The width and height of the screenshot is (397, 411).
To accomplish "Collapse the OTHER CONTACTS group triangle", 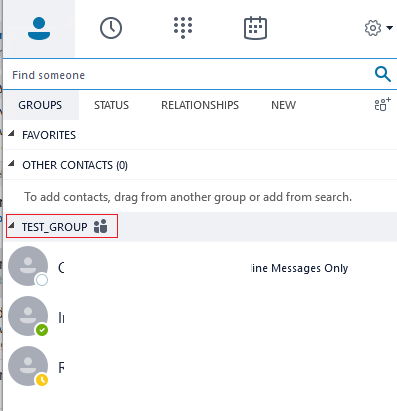I will click(11, 164).
